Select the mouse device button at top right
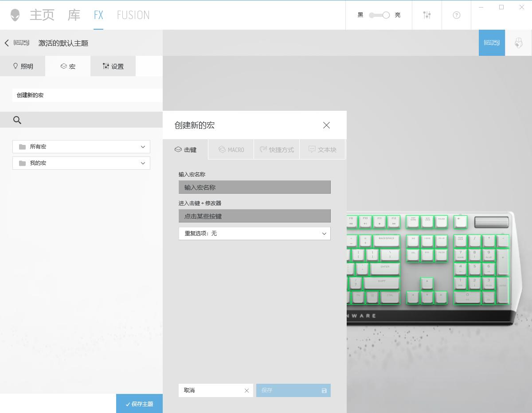The width and height of the screenshot is (532, 413). click(518, 43)
